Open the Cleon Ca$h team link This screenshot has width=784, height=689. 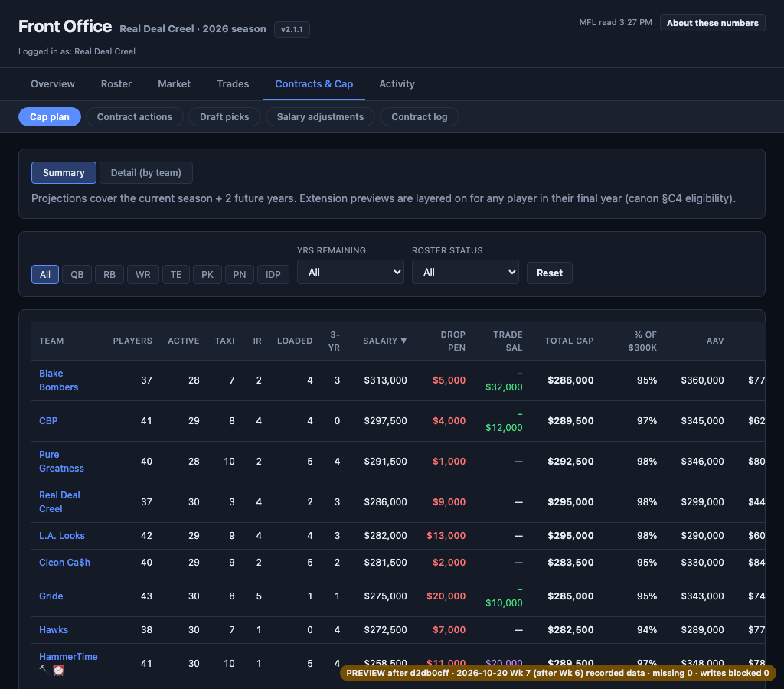64,563
